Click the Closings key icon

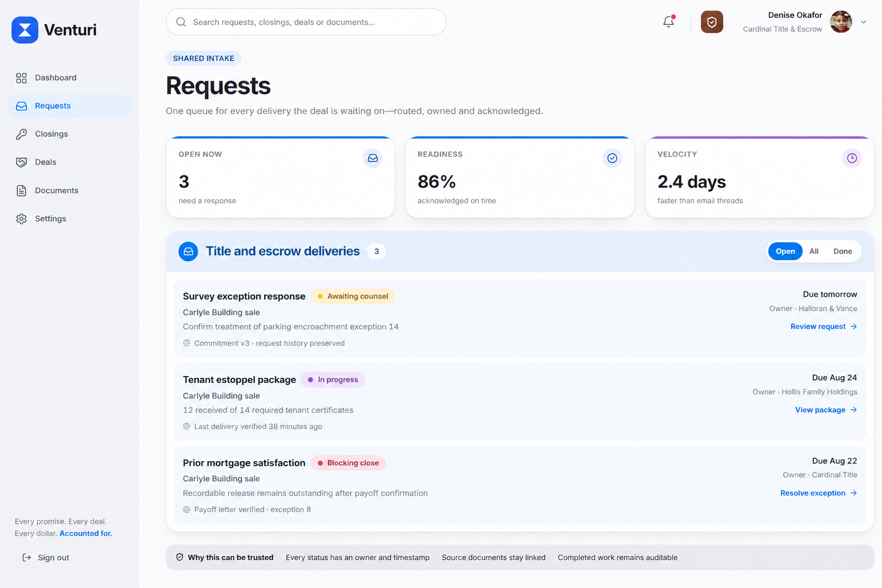(x=21, y=134)
